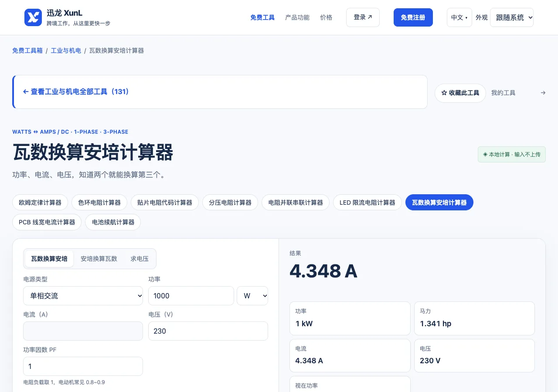Image resolution: width=558 pixels, height=392 pixels.
Task: Open the 跟随系统 appearance dropdown
Action: point(512,17)
